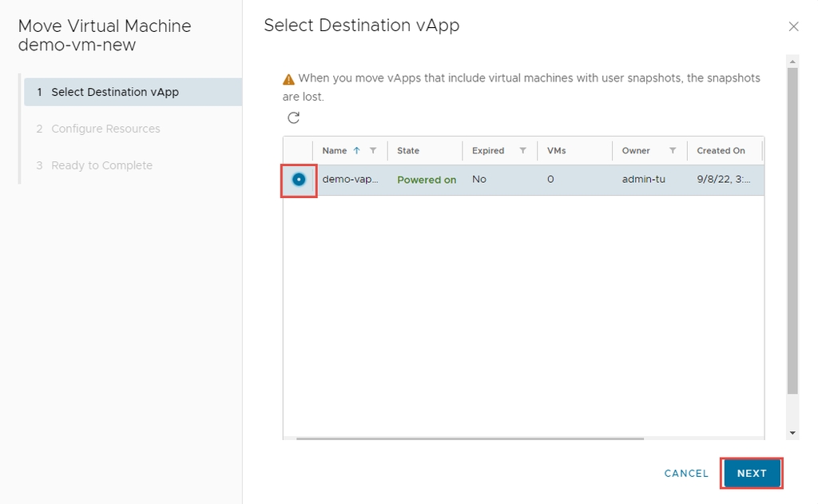Click the scroll up arrow
Viewport: 818px width, 504px height.
(792, 62)
